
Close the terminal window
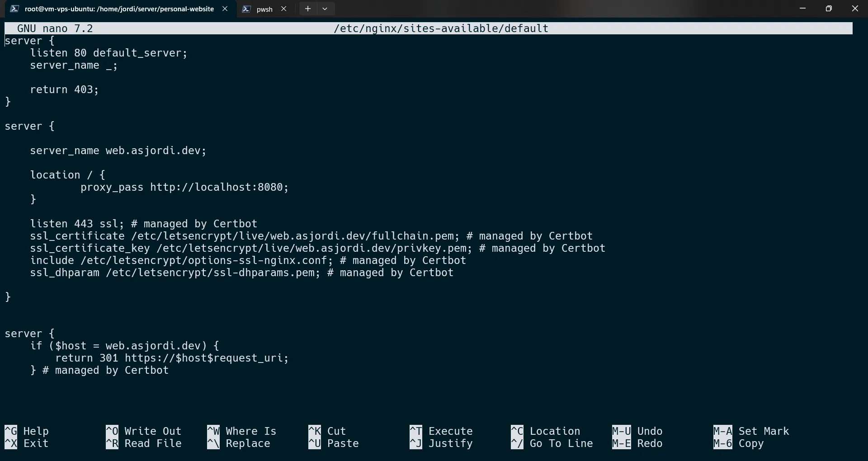click(855, 9)
